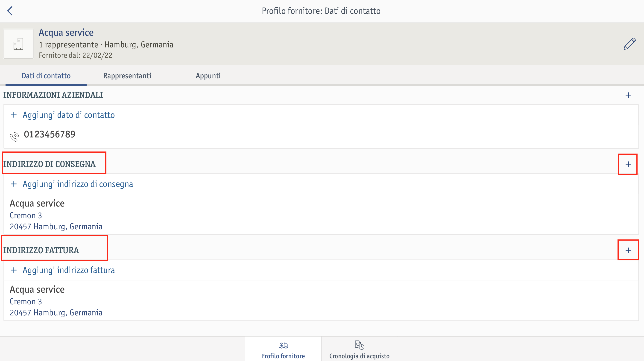Open the Acqua service supplier name heading
This screenshot has width=644, height=361.
pos(66,32)
